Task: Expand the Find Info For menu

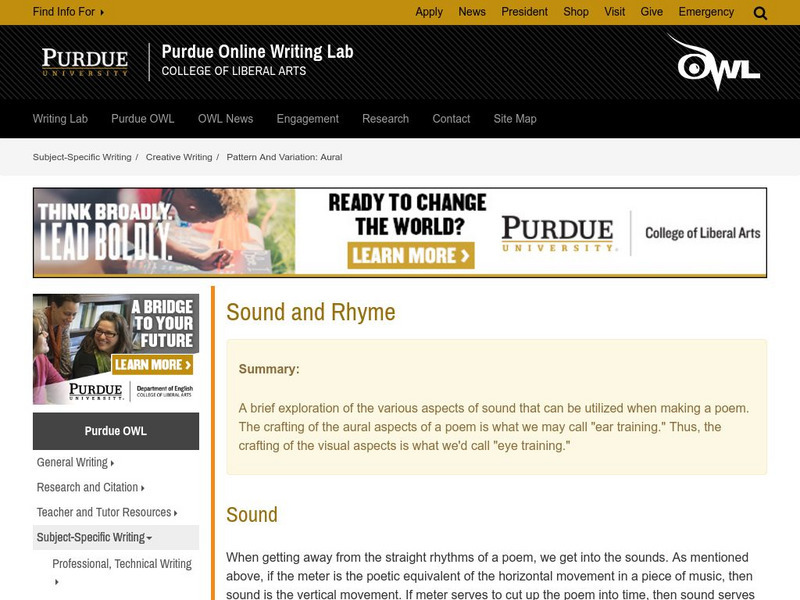Action: click(68, 12)
